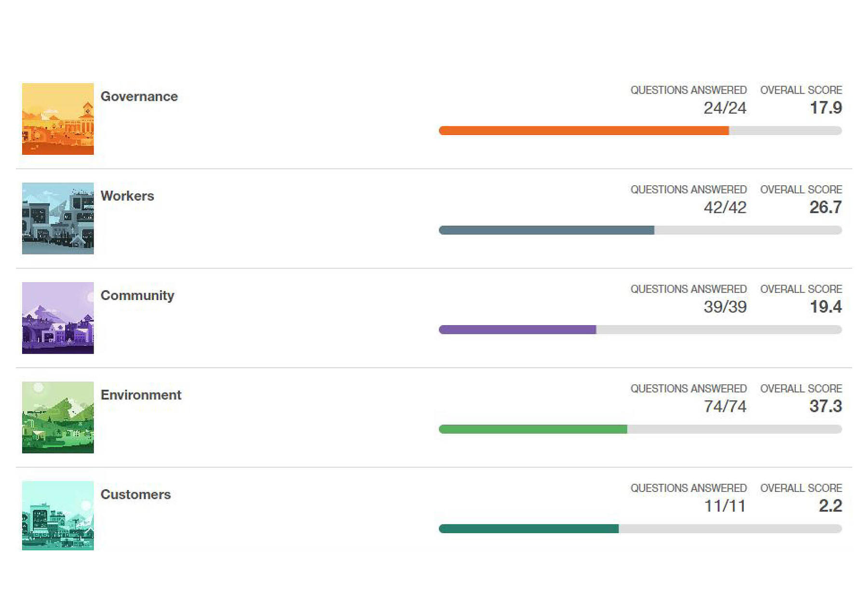Click the Environment 74/74 questions answered count
The width and height of the screenshot is (868, 614).
[x=725, y=407]
